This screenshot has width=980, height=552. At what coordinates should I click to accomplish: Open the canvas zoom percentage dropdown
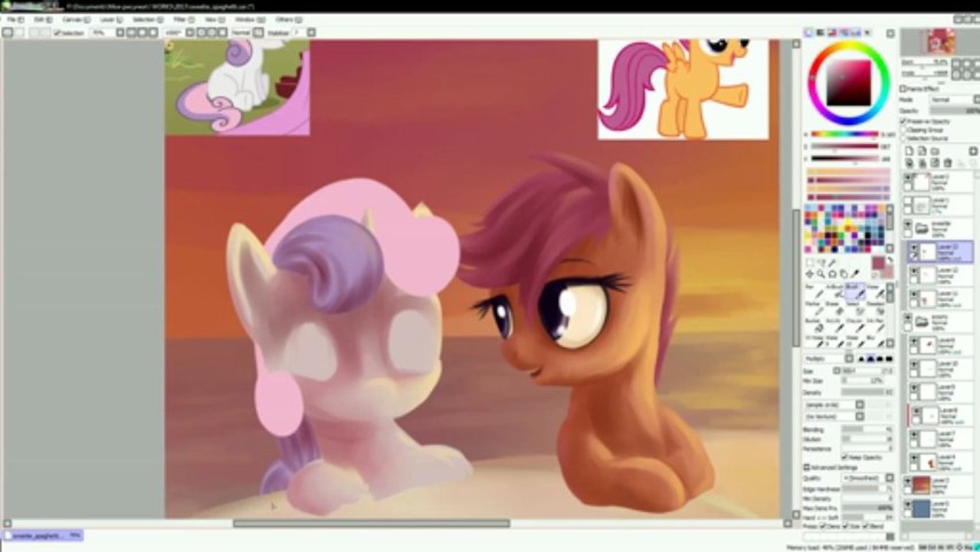pos(120,32)
